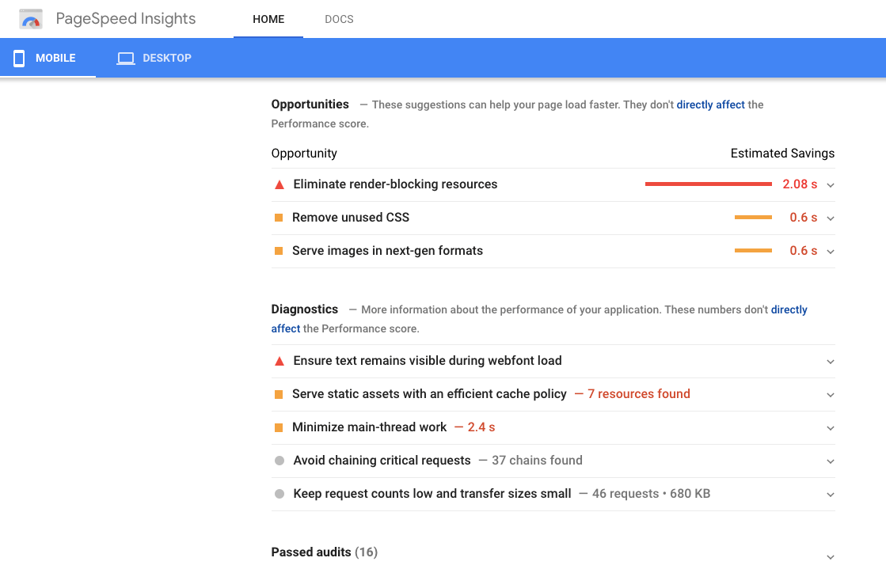Open the directly affect link in Opportunities
886x588 pixels.
710,104
